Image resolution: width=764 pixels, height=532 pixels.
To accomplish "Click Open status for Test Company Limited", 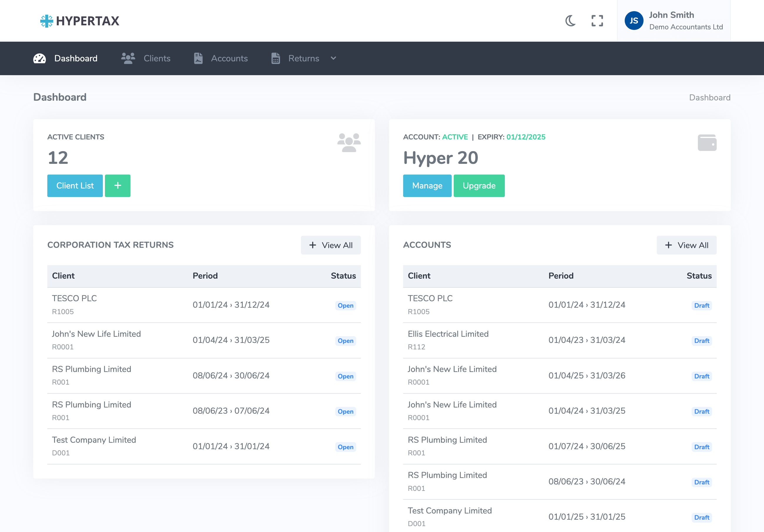I will 345,447.
